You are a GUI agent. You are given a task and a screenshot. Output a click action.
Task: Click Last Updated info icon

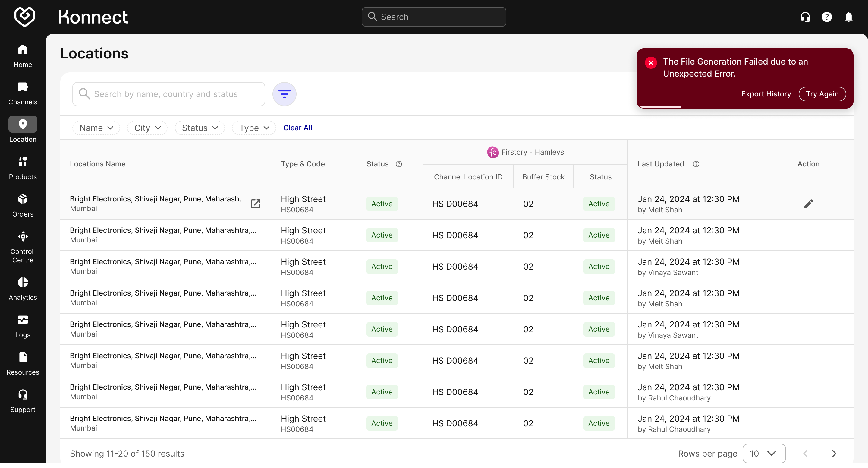[696, 164]
